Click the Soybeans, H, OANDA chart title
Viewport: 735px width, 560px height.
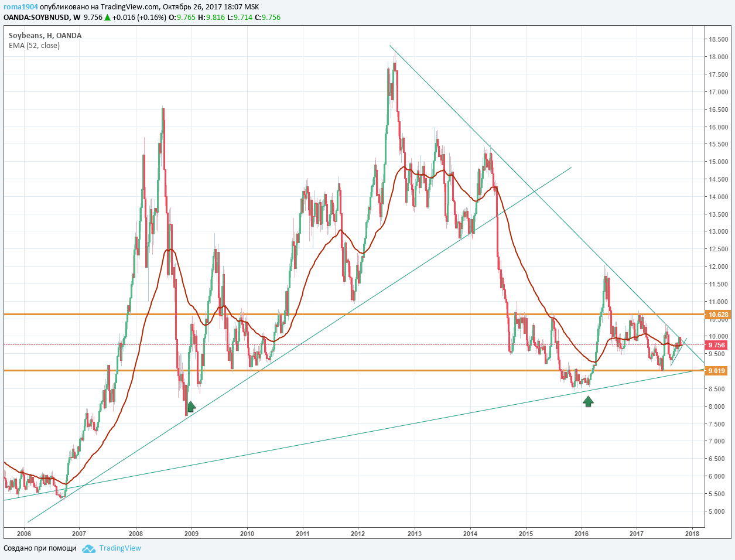pyautogui.click(x=45, y=36)
